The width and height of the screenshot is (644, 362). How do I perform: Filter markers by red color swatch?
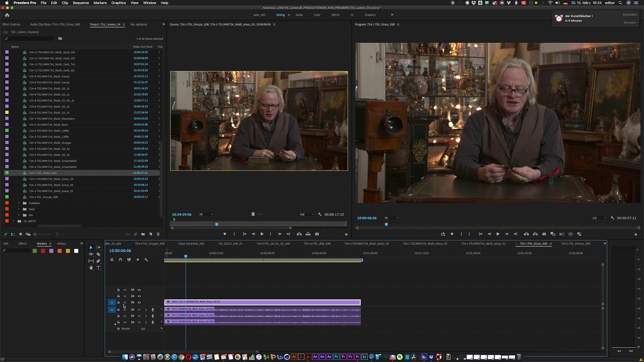click(43, 251)
